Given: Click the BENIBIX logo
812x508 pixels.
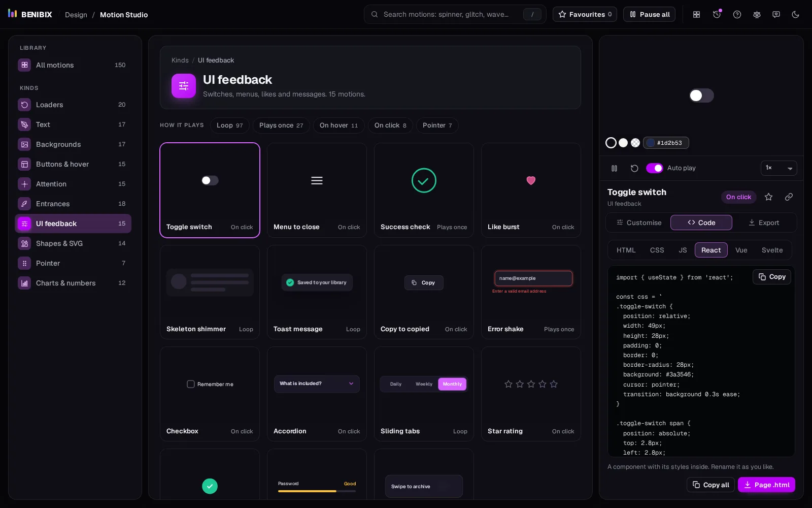Looking at the screenshot, I should pyautogui.click(x=30, y=14).
